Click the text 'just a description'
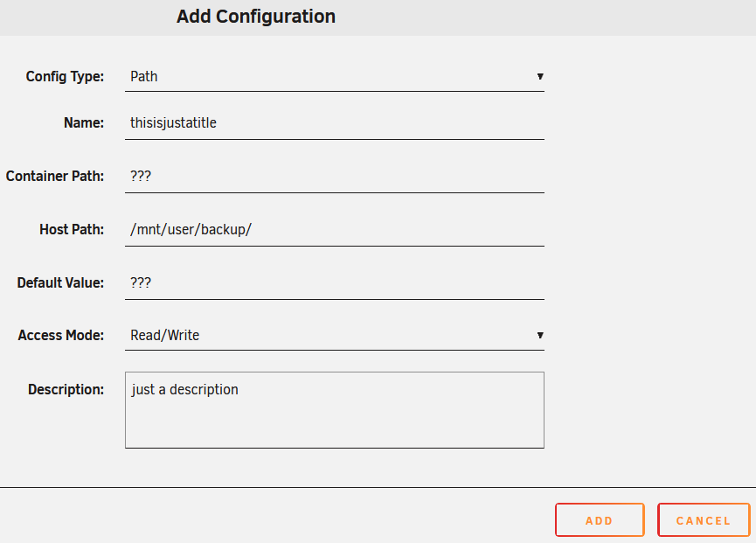The image size is (756, 543). [x=184, y=390]
